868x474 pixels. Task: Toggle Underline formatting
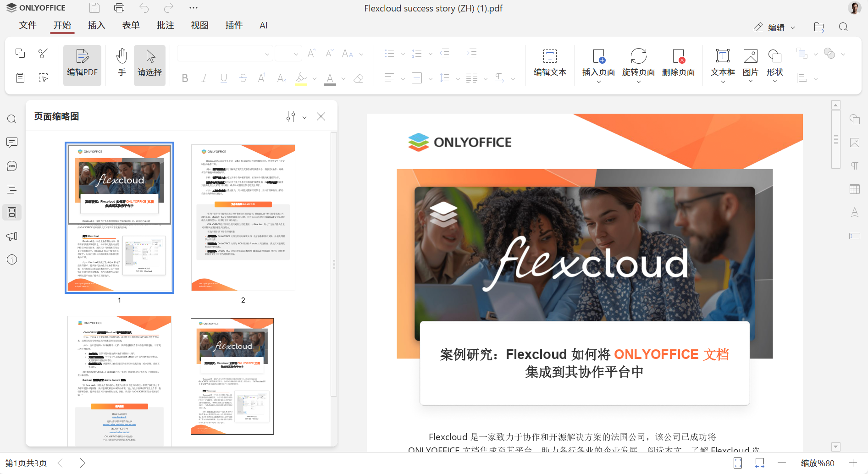click(x=224, y=78)
